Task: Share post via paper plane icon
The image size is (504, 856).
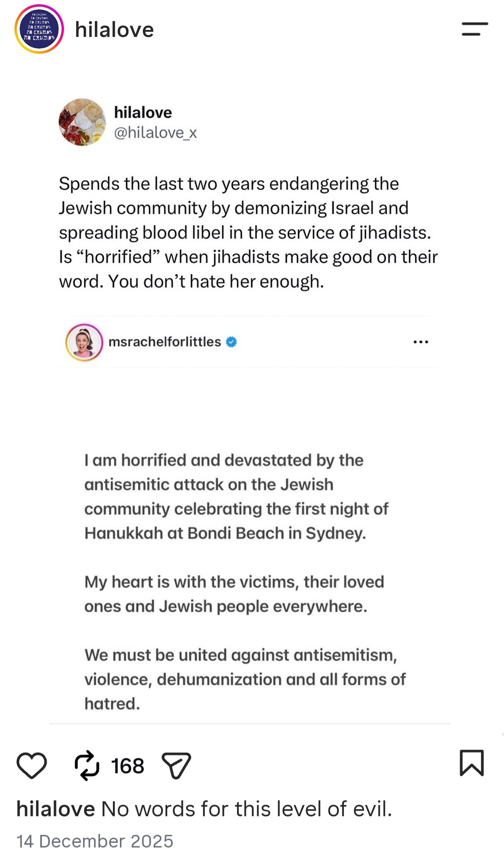Action: coord(176,765)
